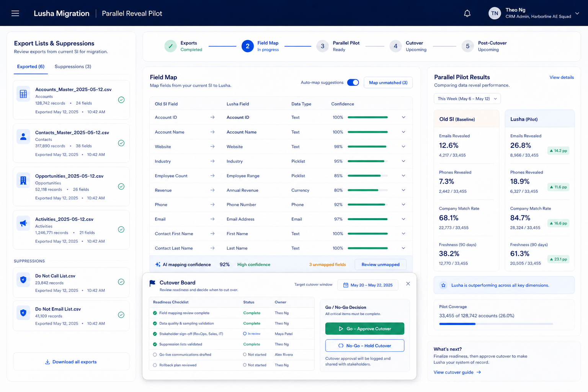Click Map unmatched (3) button
Image resolution: width=588 pixels, height=392 pixels.
coord(388,83)
